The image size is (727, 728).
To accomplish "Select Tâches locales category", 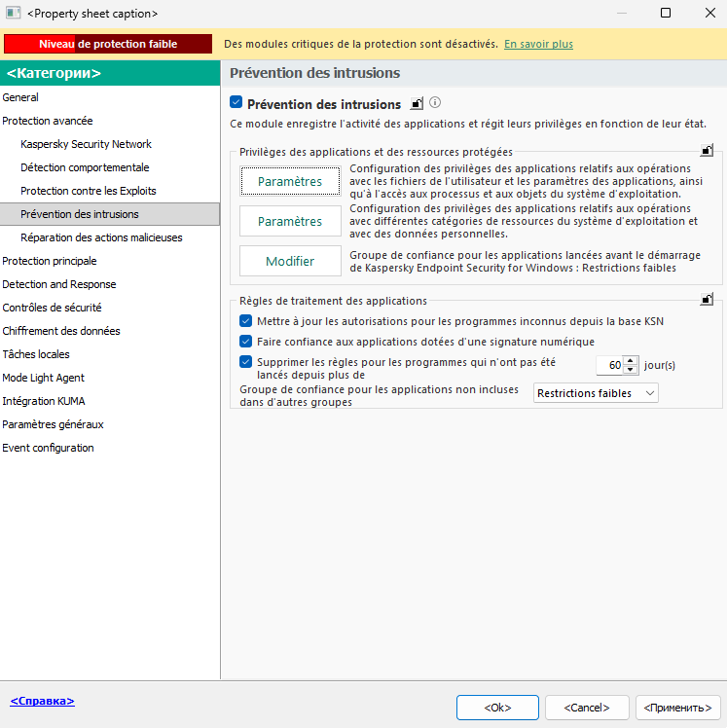I will (110, 354).
